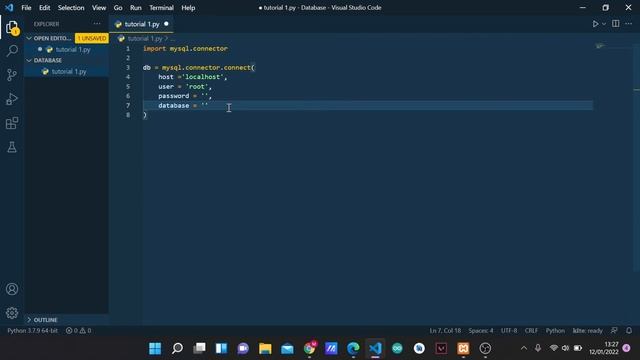Open the Windows Start menu
Viewport: 640px width, 360px height.
(x=155, y=348)
